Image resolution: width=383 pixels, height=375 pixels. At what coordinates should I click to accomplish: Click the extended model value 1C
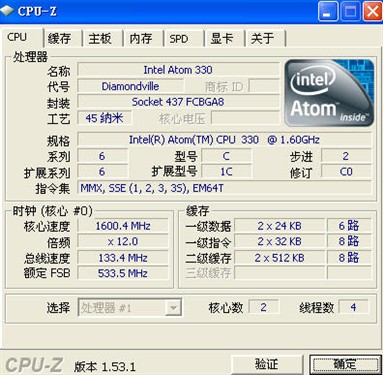click(x=226, y=172)
